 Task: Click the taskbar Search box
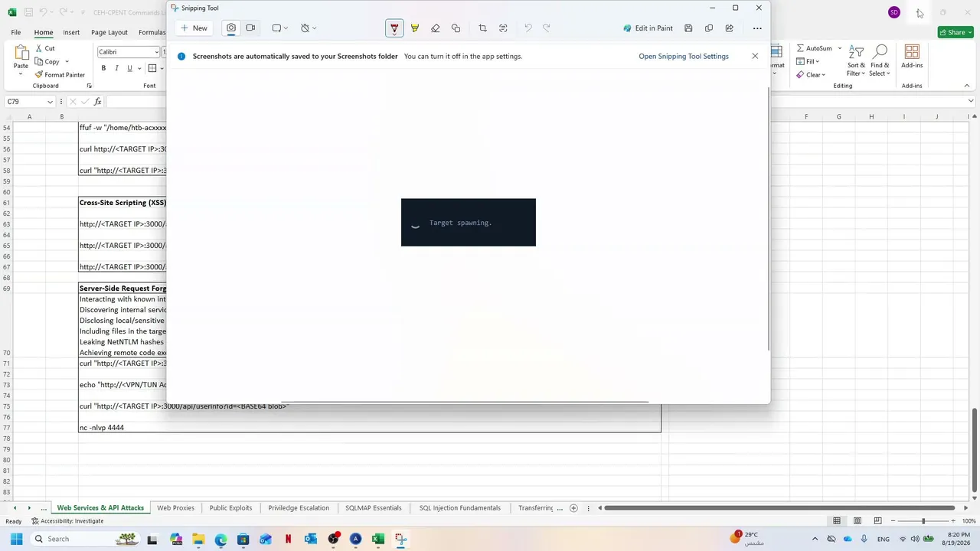click(x=86, y=539)
